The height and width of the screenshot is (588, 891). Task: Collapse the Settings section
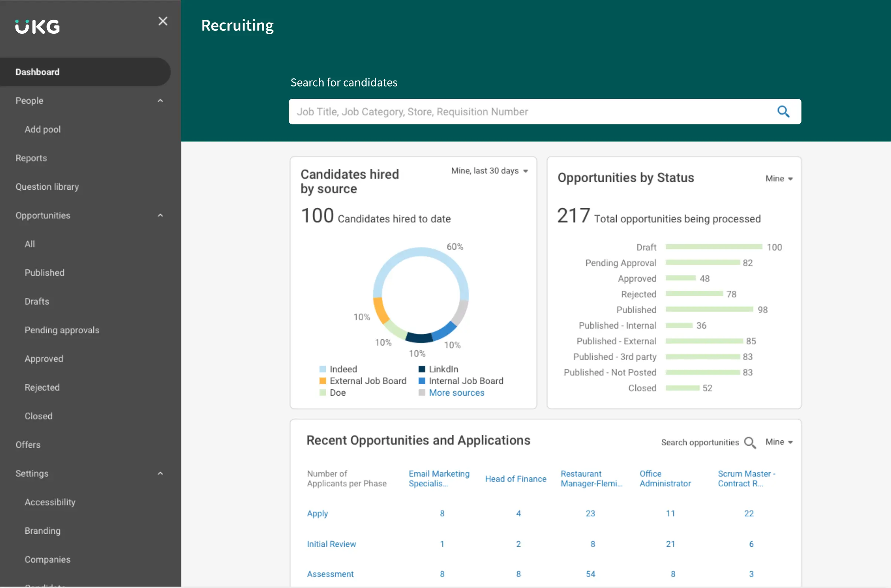(x=161, y=473)
